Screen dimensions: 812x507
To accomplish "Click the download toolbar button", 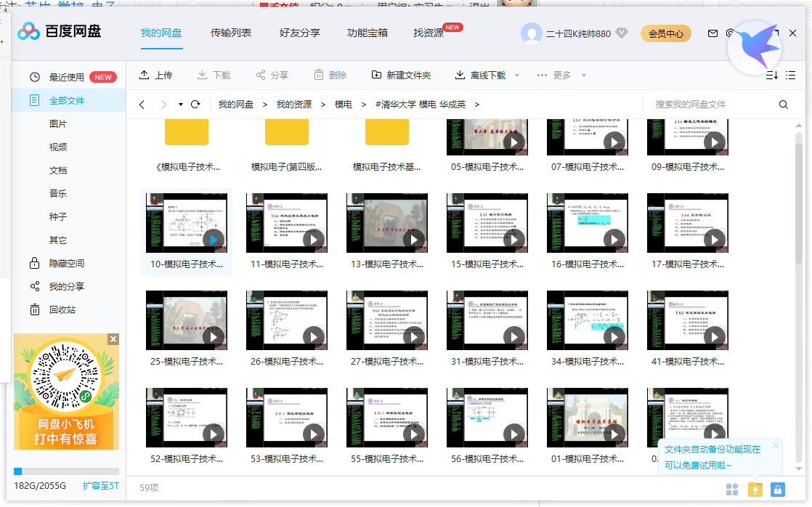I will [214, 75].
